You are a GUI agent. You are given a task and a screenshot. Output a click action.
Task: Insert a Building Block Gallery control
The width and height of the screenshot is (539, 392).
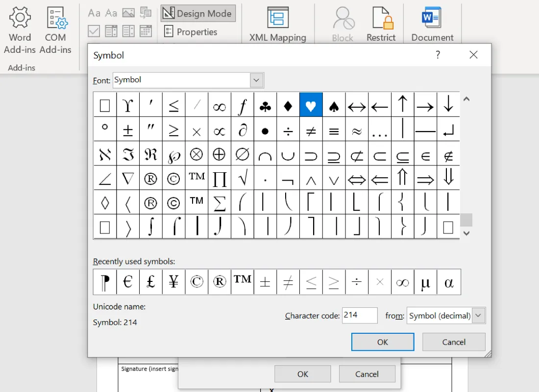pos(146,13)
